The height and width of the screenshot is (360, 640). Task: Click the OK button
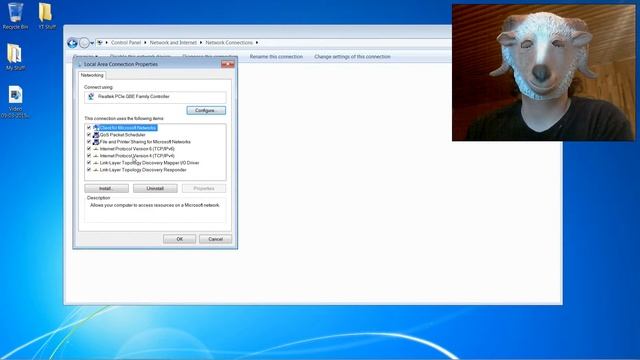180,239
